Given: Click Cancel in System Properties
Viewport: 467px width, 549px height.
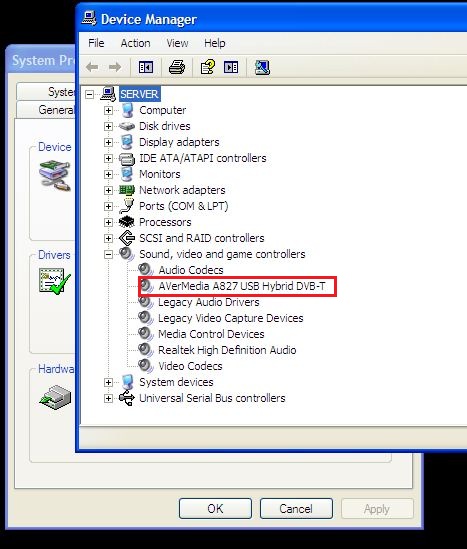Looking at the screenshot, I should (296, 508).
